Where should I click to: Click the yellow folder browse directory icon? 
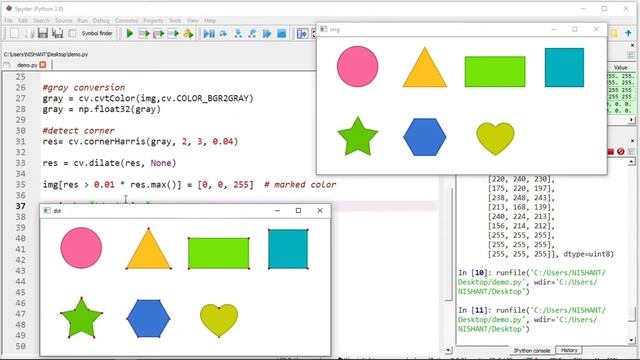pos(613,33)
